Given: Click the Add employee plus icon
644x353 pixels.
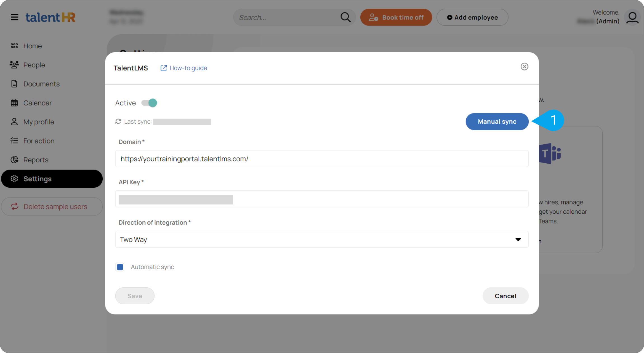Looking at the screenshot, I should pyautogui.click(x=450, y=17).
